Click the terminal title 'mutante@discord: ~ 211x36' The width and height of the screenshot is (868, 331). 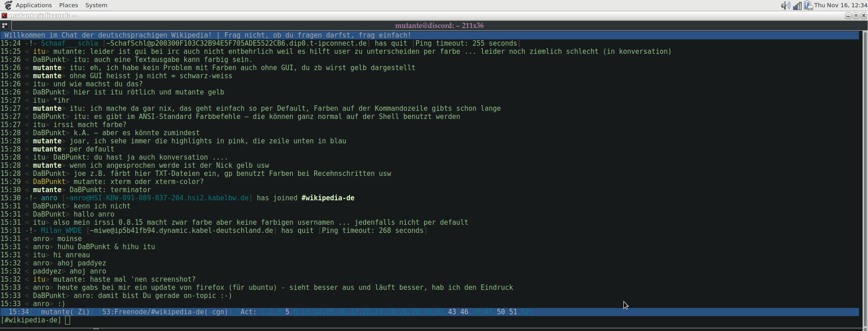pos(439,26)
